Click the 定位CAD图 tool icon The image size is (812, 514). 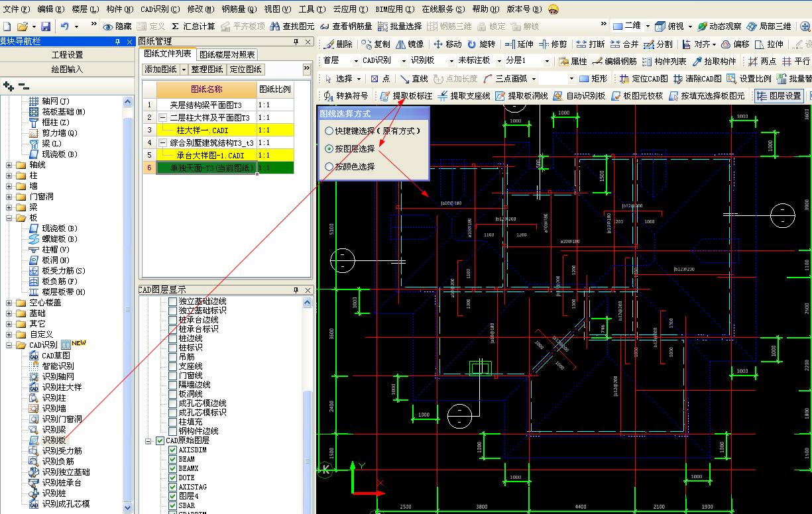[x=623, y=79]
